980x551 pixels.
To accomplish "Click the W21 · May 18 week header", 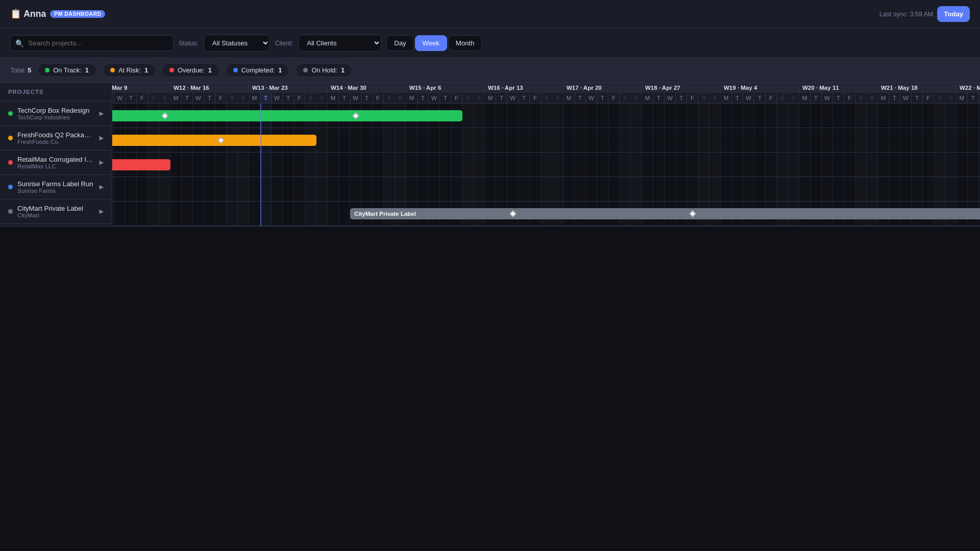I will pos(917,88).
